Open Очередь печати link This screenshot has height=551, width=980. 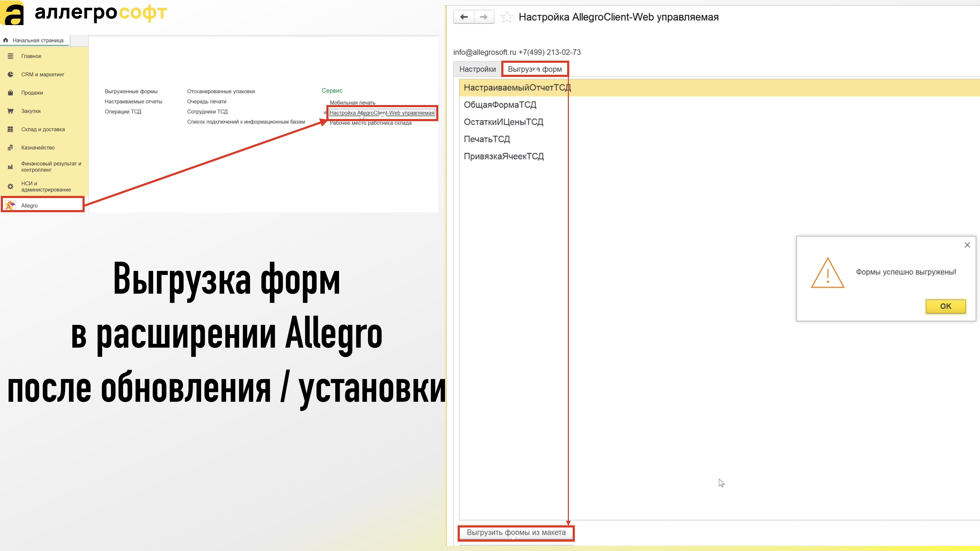point(207,102)
